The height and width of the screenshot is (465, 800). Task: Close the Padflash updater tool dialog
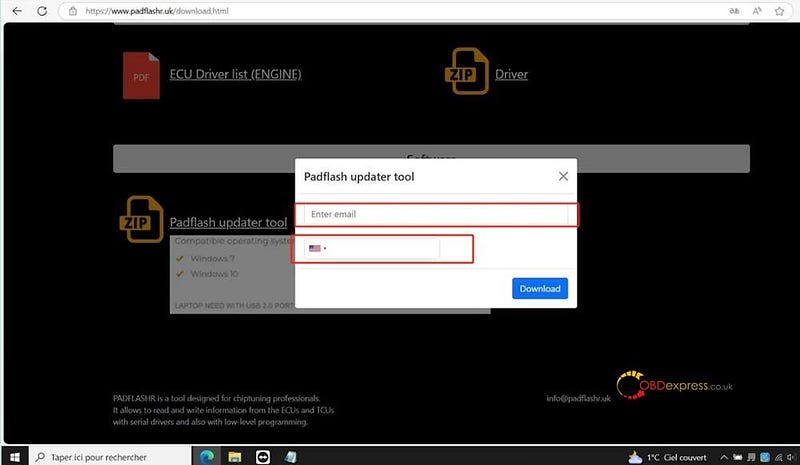pos(563,176)
